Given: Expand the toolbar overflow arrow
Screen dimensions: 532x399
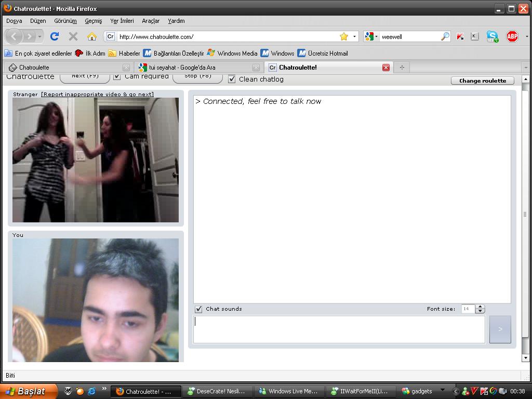Looking at the screenshot, I should (x=527, y=36).
